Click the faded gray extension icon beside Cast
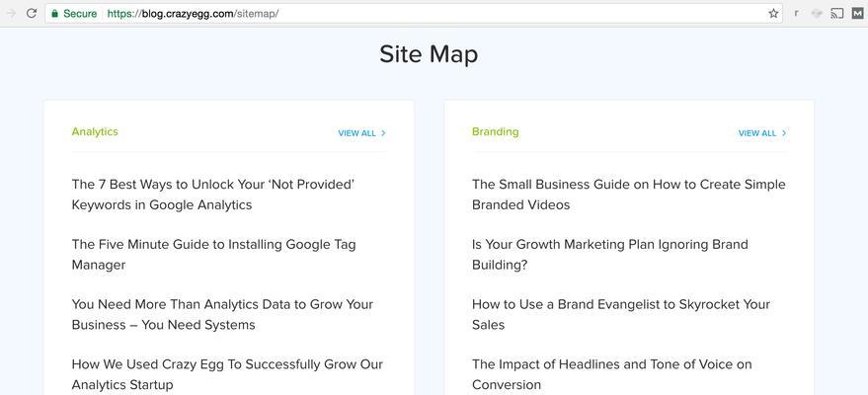This screenshot has width=868, height=395. click(817, 13)
